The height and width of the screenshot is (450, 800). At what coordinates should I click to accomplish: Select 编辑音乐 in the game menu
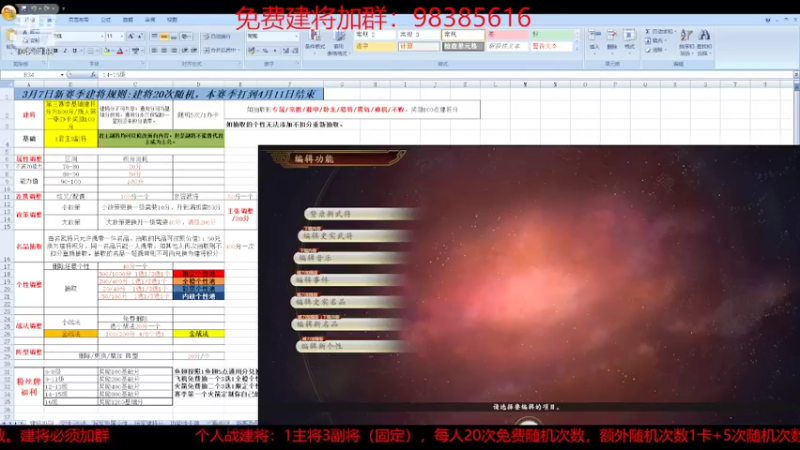pyautogui.click(x=353, y=258)
